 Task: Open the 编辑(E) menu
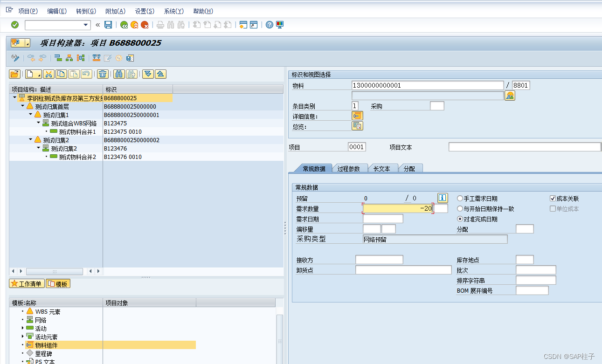pos(57,11)
